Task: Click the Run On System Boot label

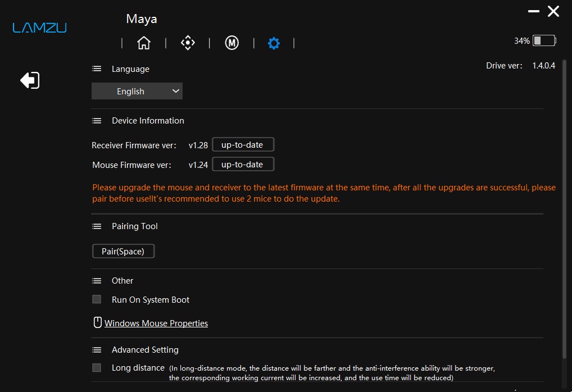Action: click(150, 300)
